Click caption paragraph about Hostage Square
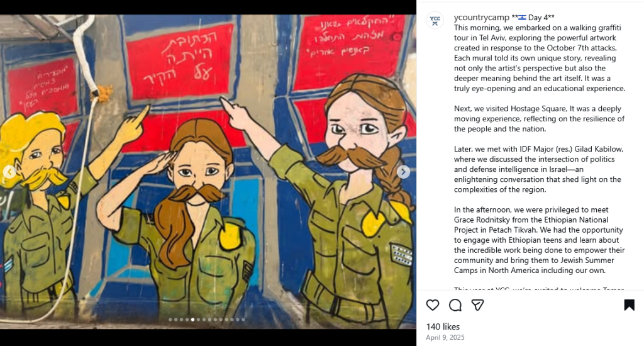This screenshot has width=644, height=346. [x=539, y=119]
